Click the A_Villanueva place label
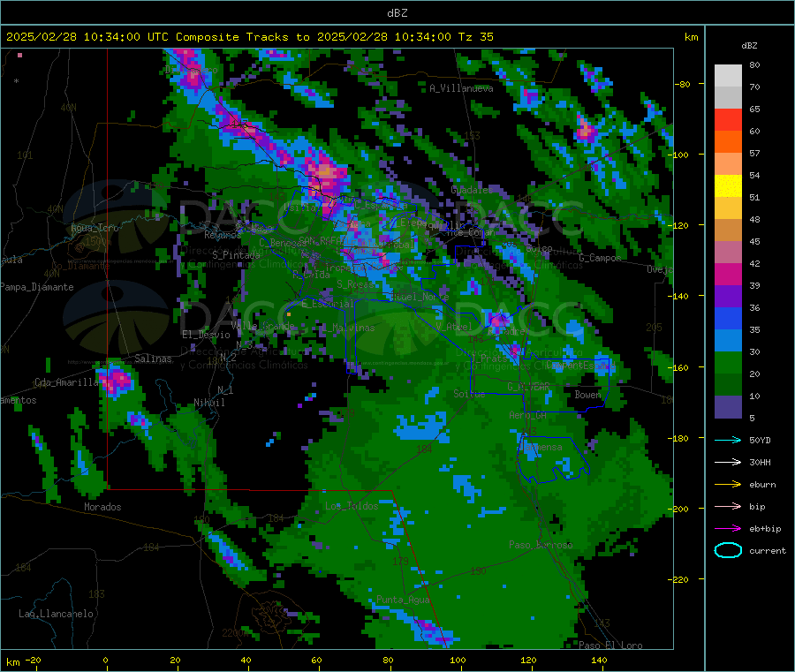This screenshot has width=795, height=672. click(x=461, y=88)
